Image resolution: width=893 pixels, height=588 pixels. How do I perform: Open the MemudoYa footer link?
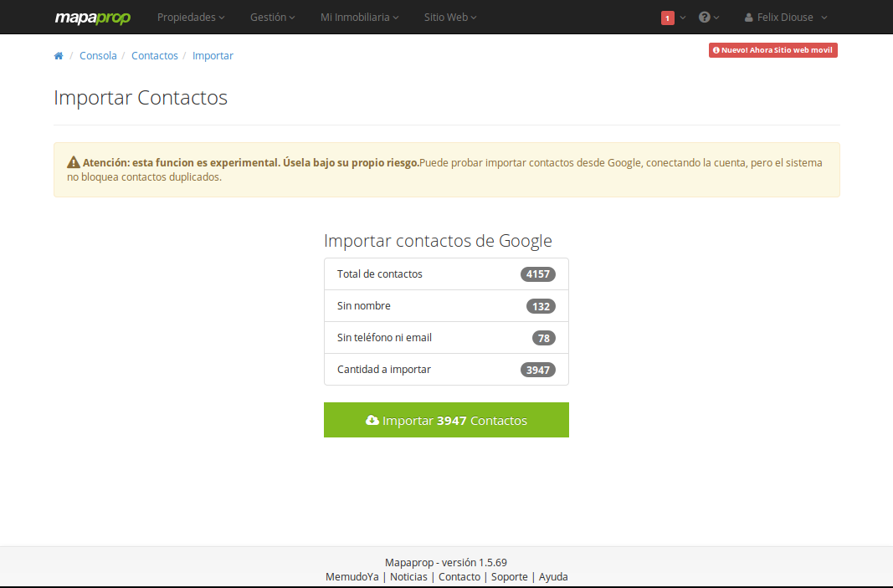coord(352,576)
